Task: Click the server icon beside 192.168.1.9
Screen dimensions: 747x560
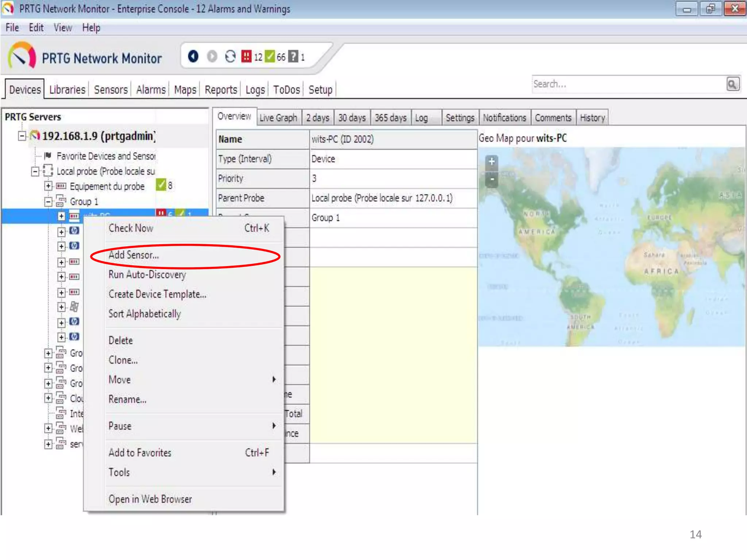Action: pyautogui.click(x=35, y=136)
